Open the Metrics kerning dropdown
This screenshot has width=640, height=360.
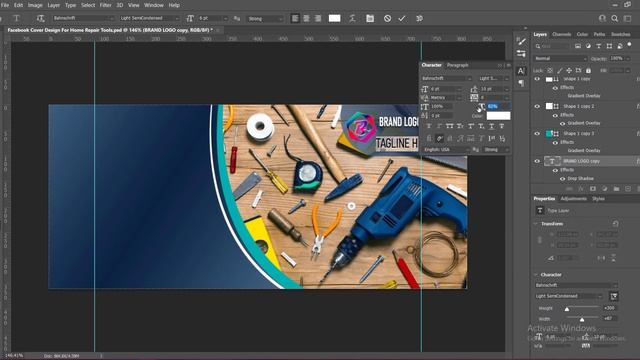point(446,98)
